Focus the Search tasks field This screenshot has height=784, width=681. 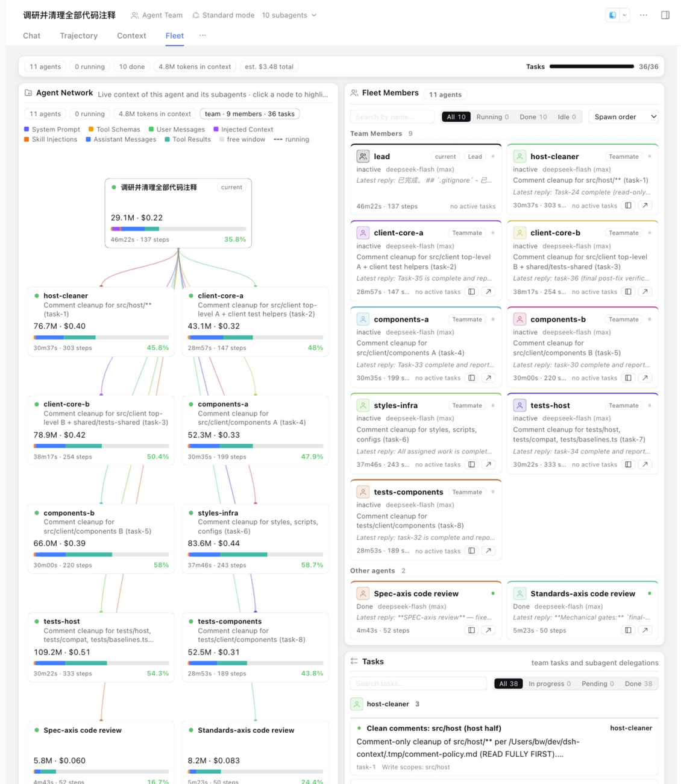418,684
